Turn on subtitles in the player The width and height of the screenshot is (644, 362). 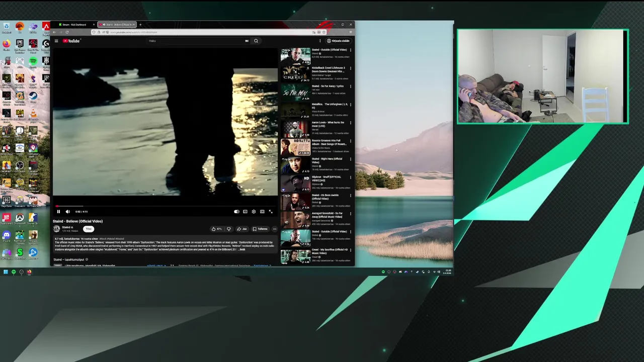pyautogui.click(x=245, y=212)
